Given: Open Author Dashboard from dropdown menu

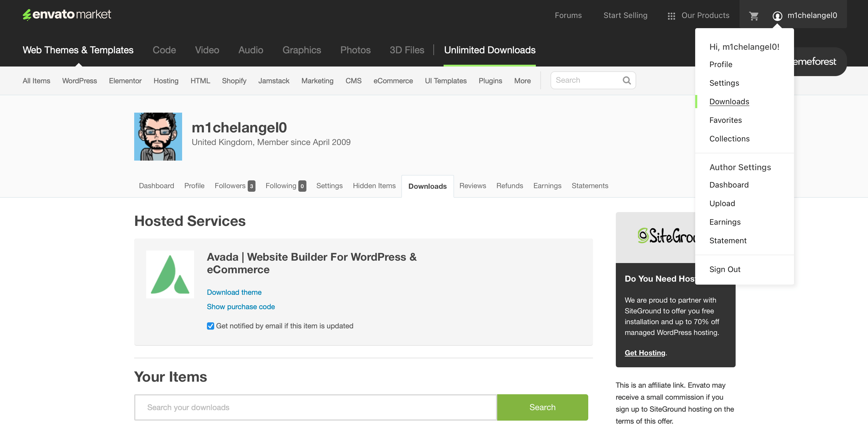Looking at the screenshot, I should tap(729, 185).
